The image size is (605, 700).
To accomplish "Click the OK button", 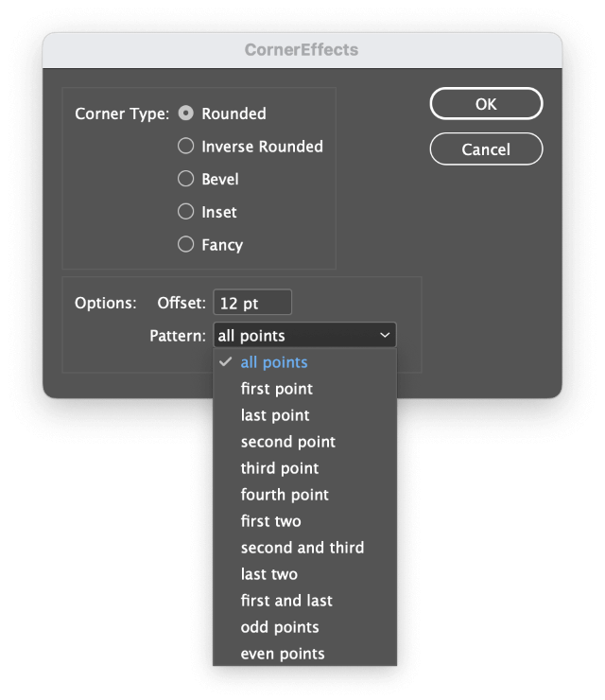I will coord(486,103).
